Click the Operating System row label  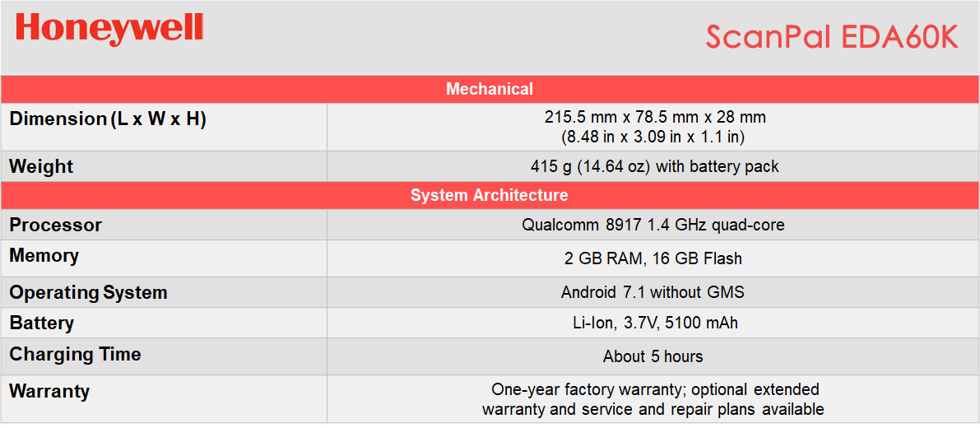tap(88, 292)
